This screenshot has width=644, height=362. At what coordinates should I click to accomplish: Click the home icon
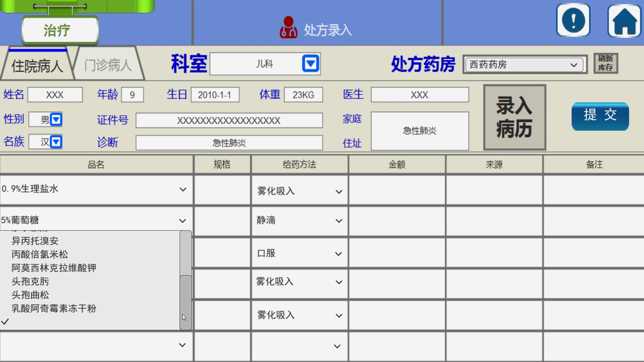(x=624, y=21)
